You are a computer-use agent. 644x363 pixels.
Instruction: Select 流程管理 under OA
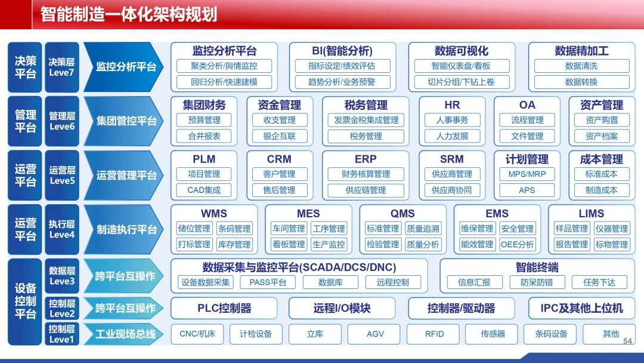[x=527, y=120]
